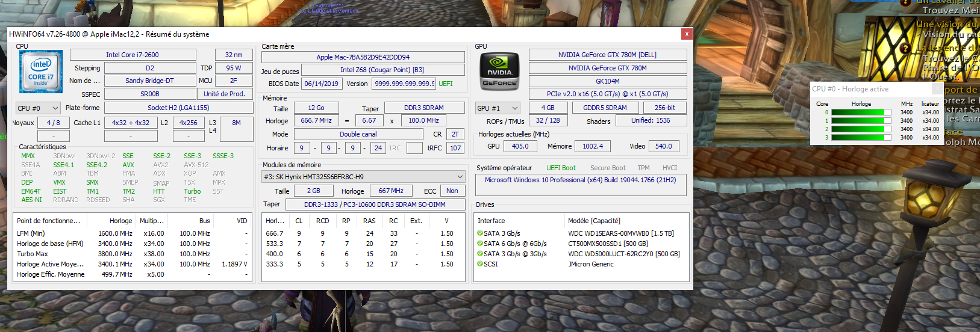Click the Video clock 540.0 field

(x=664, y=146)
